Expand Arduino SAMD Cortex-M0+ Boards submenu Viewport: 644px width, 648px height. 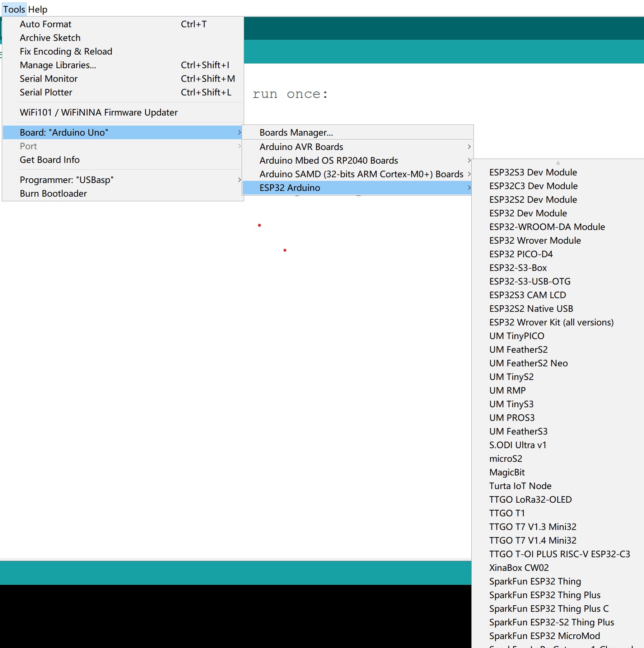(358, 174)
